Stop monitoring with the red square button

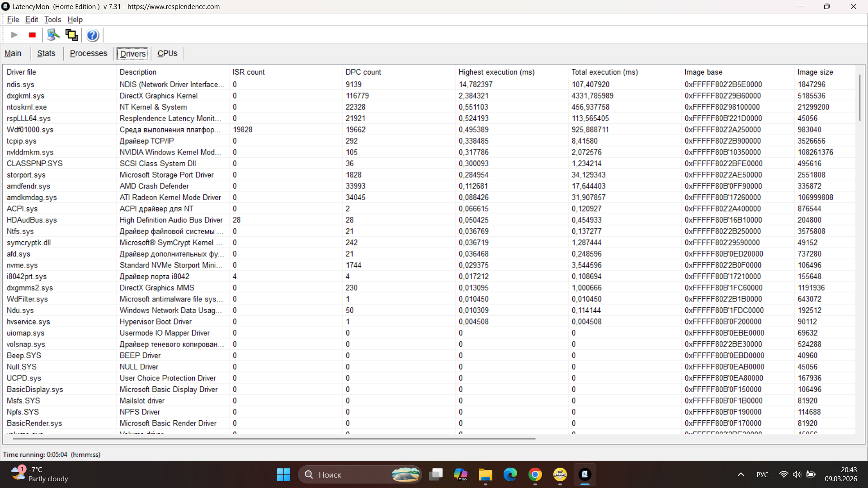pos(32,35)
